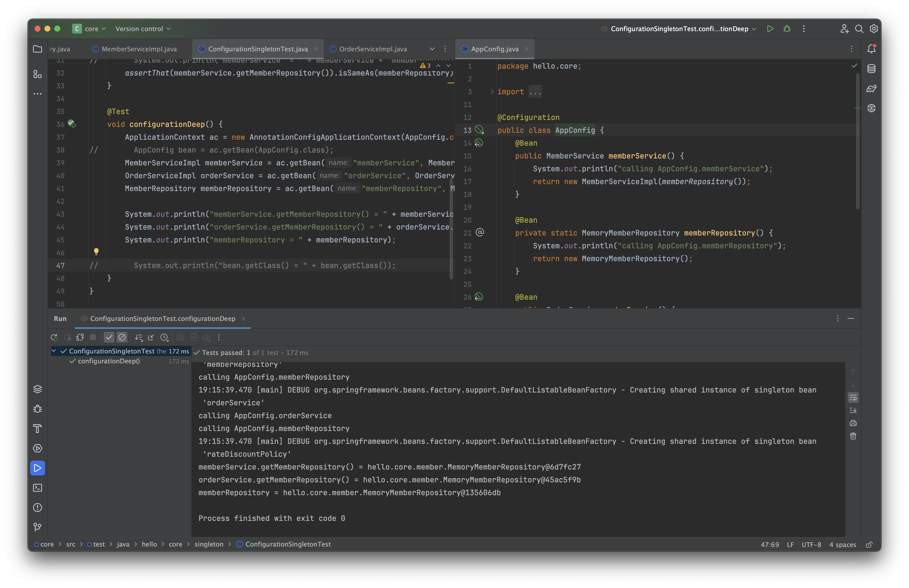Open the Problems tool window
Screen dimensions: 909x588
click(38, 508)
